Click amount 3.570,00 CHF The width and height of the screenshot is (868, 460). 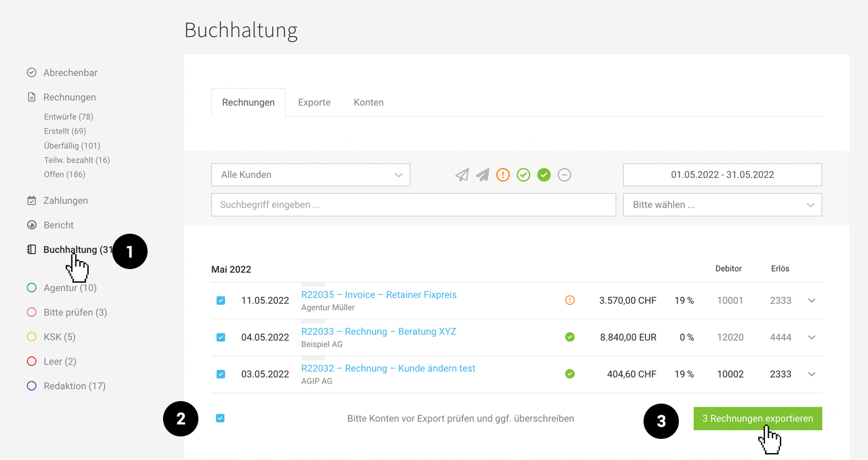pyautogui.click(x=627, y=301)
